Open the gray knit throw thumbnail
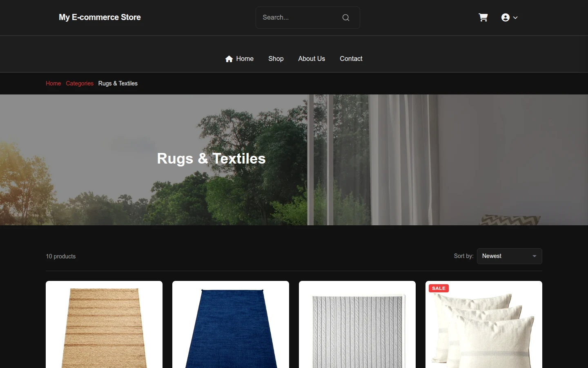This screenshot has width=588, height=368. pyautogui.click(x=357, y=325)
